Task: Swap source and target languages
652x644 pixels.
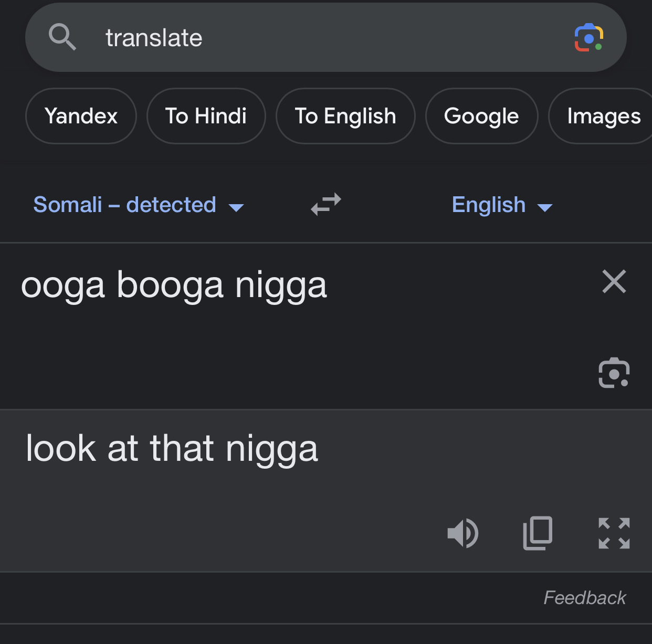Action: [x=326, y=204]
